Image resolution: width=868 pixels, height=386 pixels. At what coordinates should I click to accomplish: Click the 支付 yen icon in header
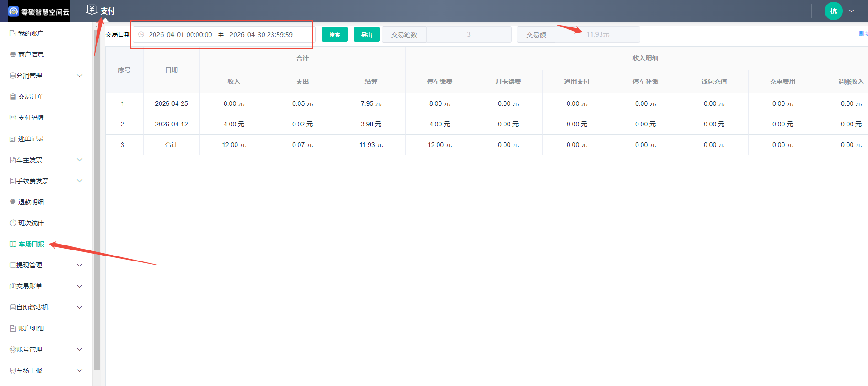92,10
